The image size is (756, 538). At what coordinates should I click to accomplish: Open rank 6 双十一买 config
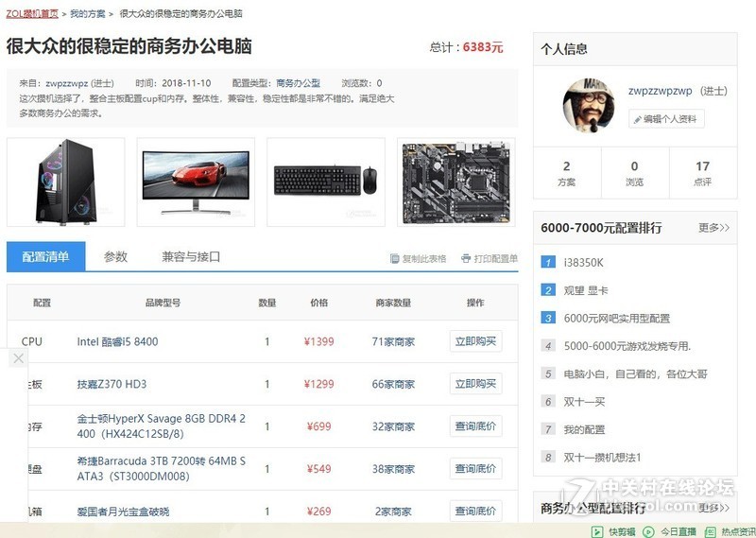[x=584, y=402]
